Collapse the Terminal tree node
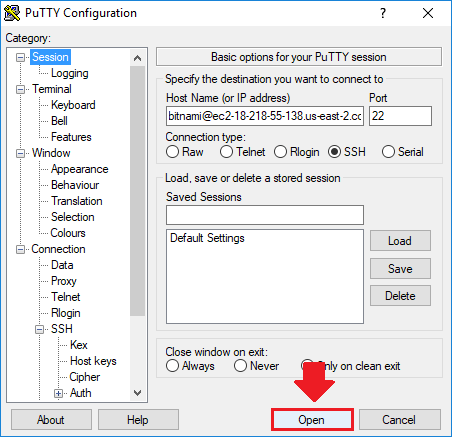Image resolution: width=452 pixels, height=437 pixels. tap(20, 89)
